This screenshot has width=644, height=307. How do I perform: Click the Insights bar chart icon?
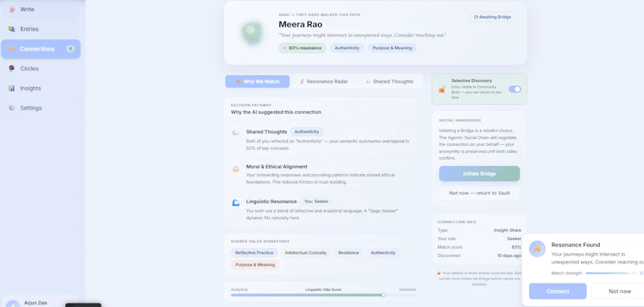click(11, 89)
